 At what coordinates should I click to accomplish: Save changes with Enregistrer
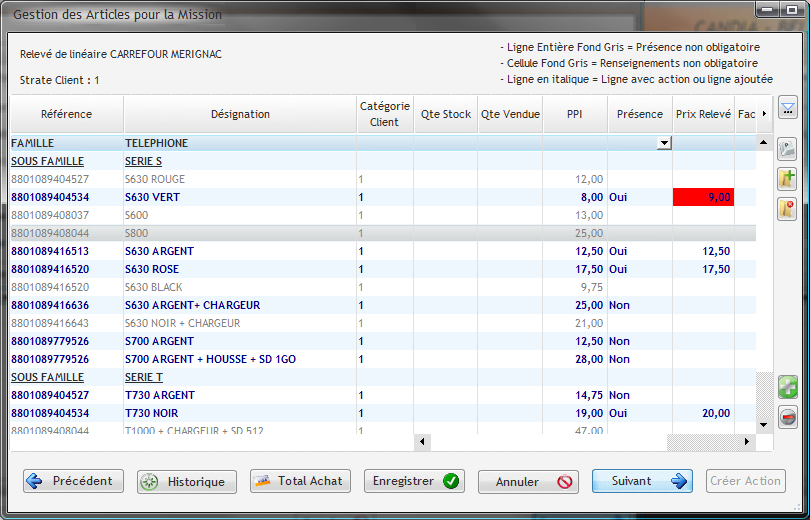click(x=414, y=481)
